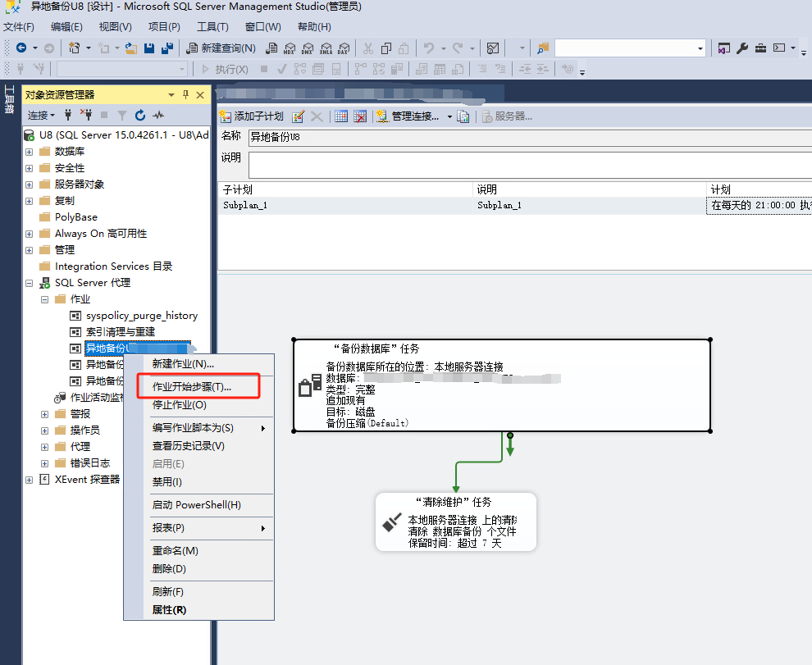This screenshot has height=665, width=812.
Task: Expand the Always On 高可用性 node
Action: click(x=29, y=234)
